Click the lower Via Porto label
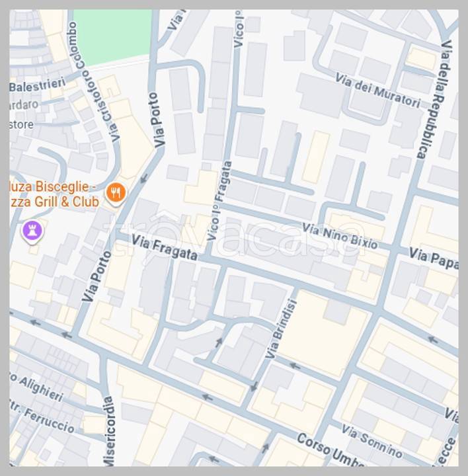 [97, 276]
